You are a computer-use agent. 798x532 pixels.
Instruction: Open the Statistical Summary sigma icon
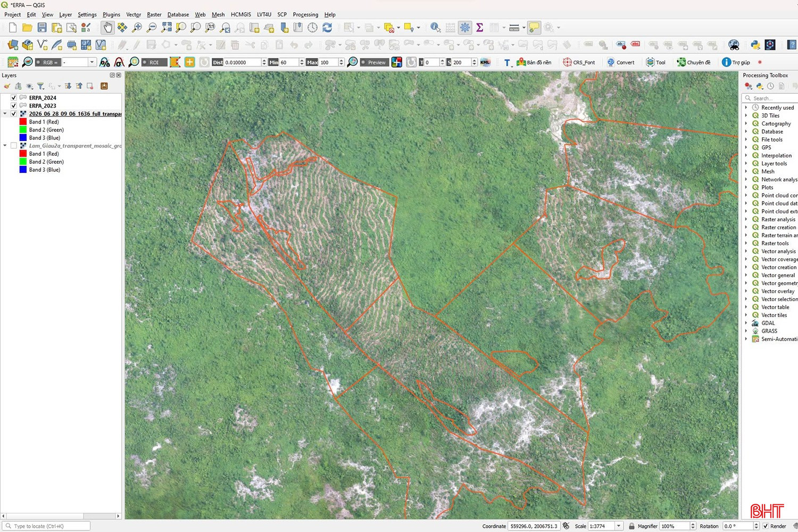point(479,27)
